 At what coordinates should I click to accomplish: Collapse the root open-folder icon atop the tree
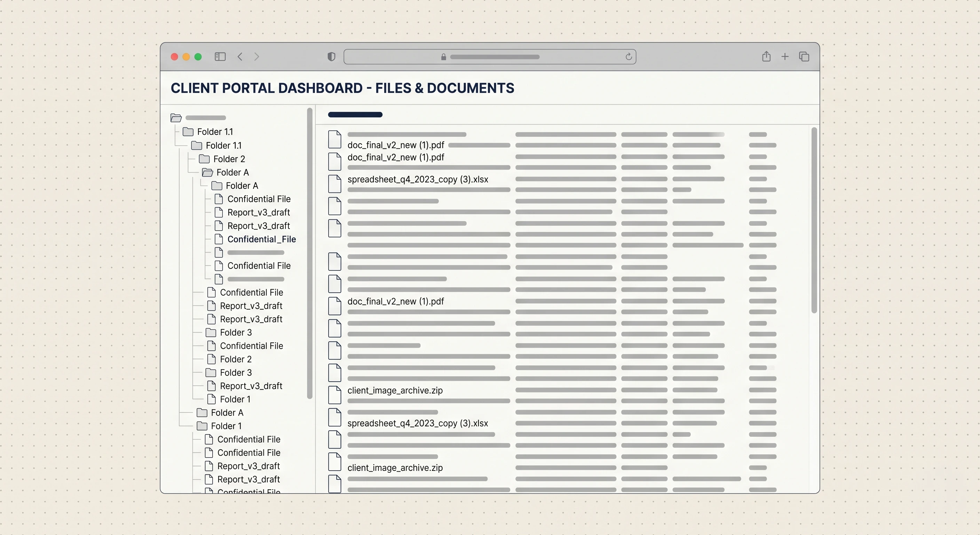click(176, 118)
